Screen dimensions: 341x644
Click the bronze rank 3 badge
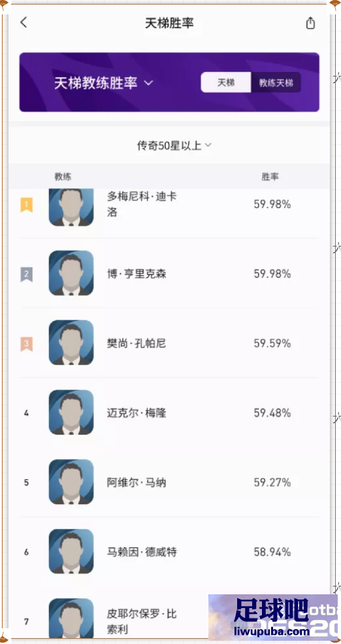click(26, 343)
